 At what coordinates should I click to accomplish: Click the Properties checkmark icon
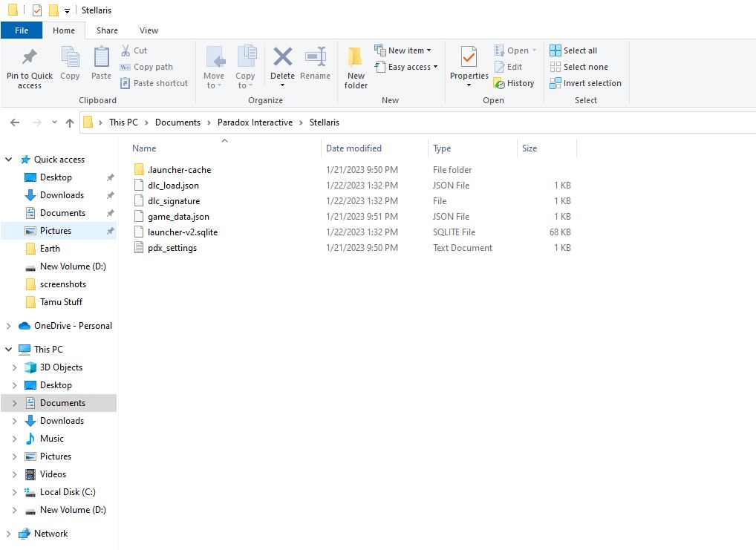coord(469,57)
